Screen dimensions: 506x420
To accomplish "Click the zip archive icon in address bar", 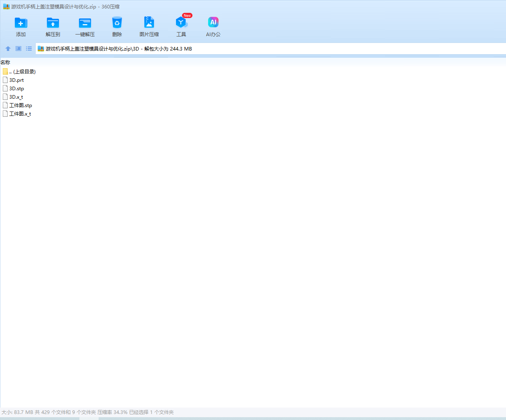I will pyautogui.click(x=40, y=49).
